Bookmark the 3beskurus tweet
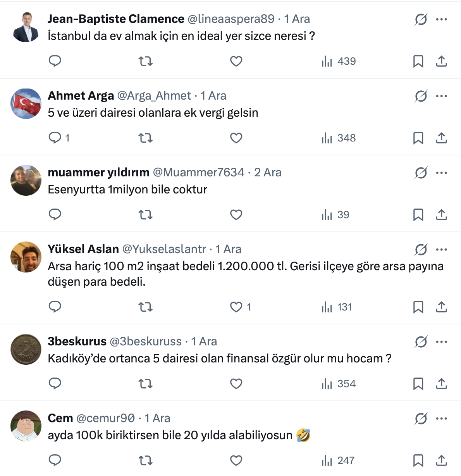Screen dimensions: 461x476 tap(418, 384)
